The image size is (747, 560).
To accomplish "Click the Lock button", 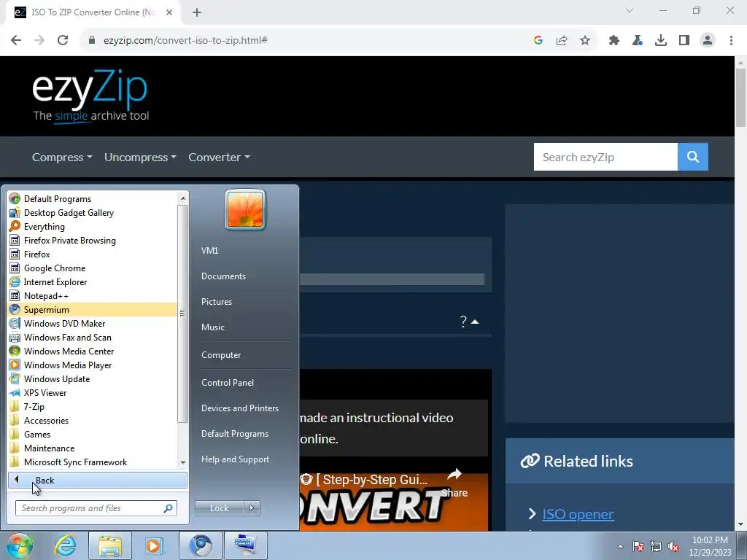I will point(219,508).
